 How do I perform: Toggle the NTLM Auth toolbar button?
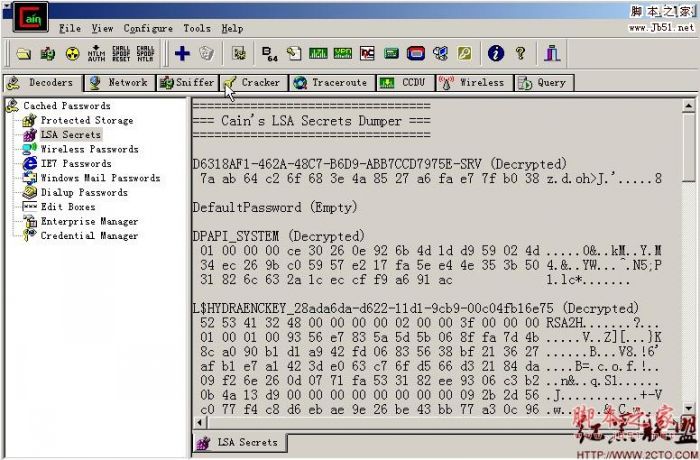click(96, 53)
